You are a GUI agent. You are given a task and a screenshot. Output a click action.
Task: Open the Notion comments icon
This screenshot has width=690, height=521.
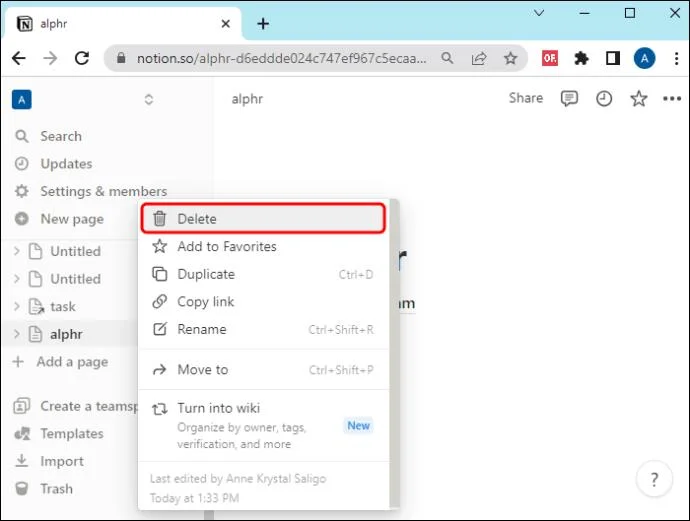[x=569, y=98]
